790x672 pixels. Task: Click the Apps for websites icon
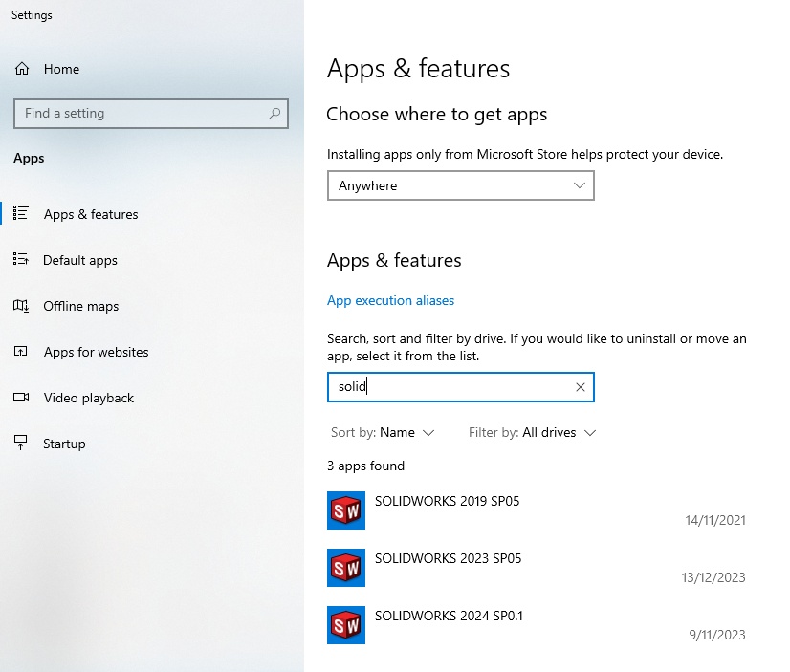(21, 352)
